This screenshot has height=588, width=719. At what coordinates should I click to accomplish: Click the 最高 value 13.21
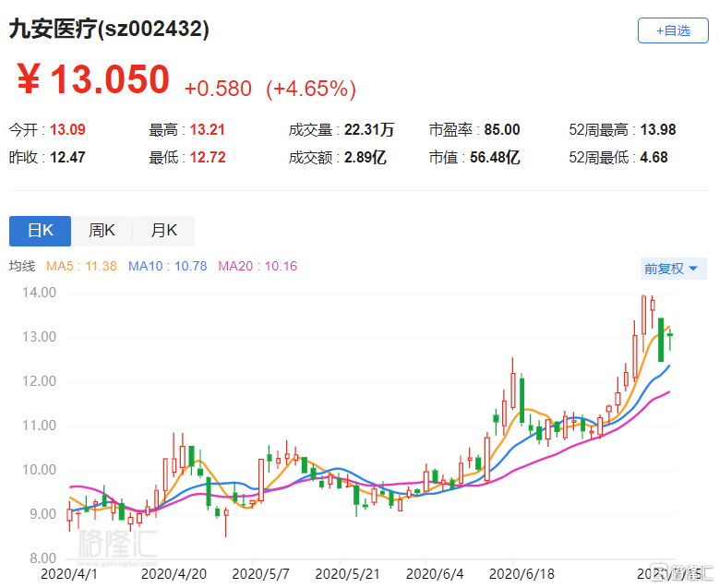(208, 130)
